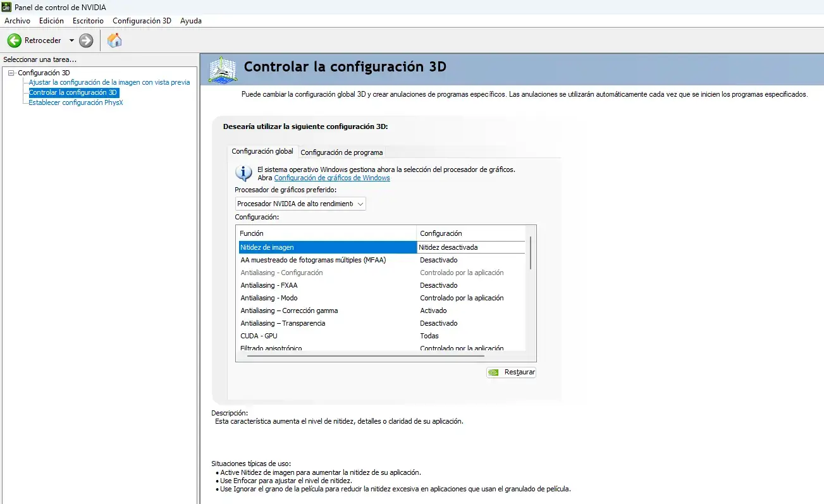Open the Configuración 3D menu
Screen dimensions: 824x504
tap(142, 21)
